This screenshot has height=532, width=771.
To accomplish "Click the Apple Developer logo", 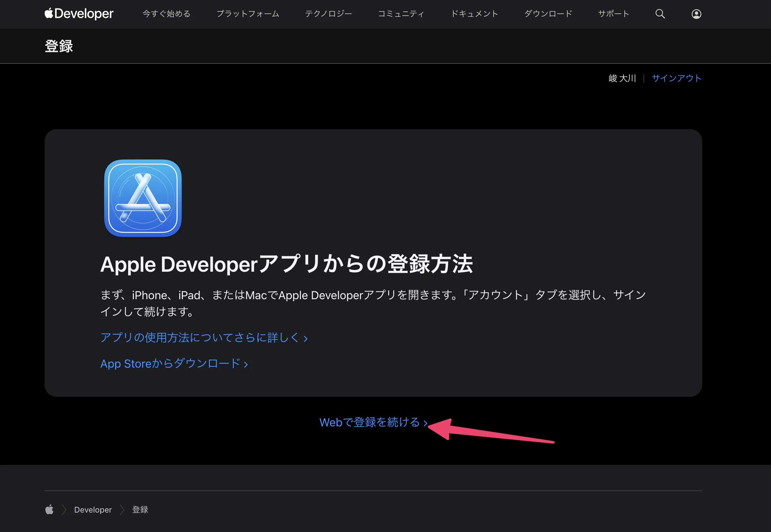I will click(x=79, y=14).
